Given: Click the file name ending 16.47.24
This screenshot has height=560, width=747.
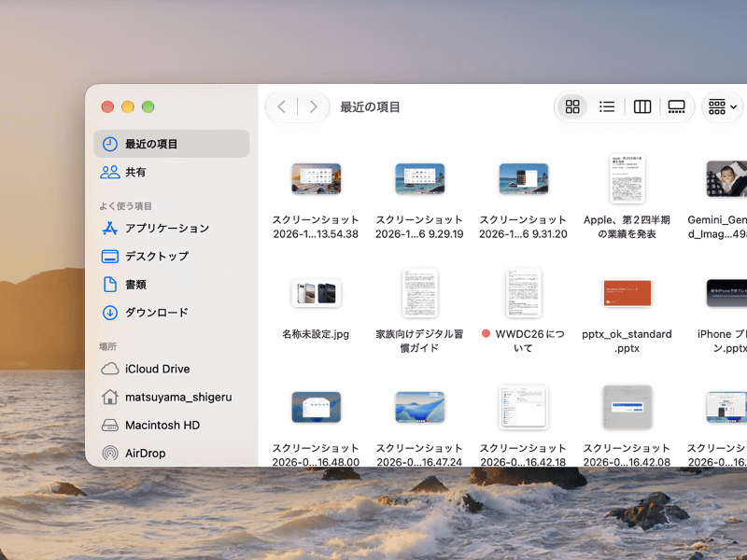Looking at the screenshot, I should 419,455.
